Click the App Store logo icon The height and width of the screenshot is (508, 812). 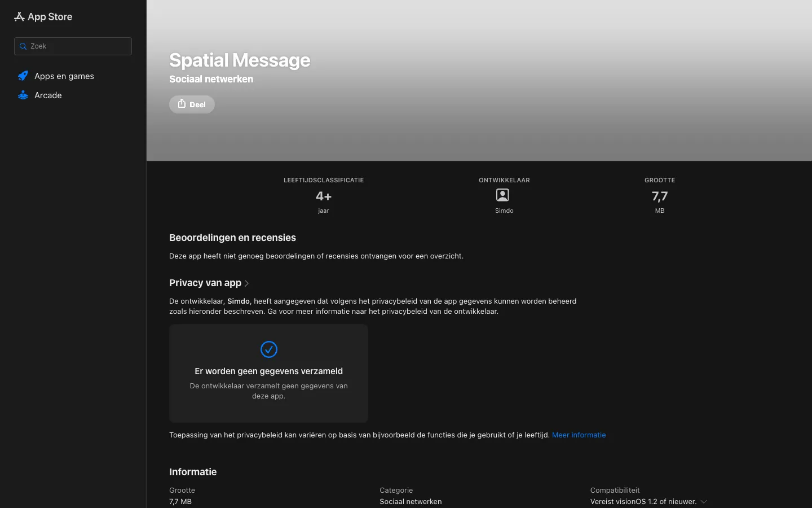point(19,17)
